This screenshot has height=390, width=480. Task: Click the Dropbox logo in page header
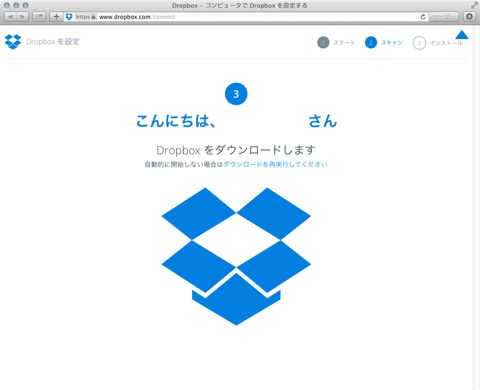click(x=13, y=42)
